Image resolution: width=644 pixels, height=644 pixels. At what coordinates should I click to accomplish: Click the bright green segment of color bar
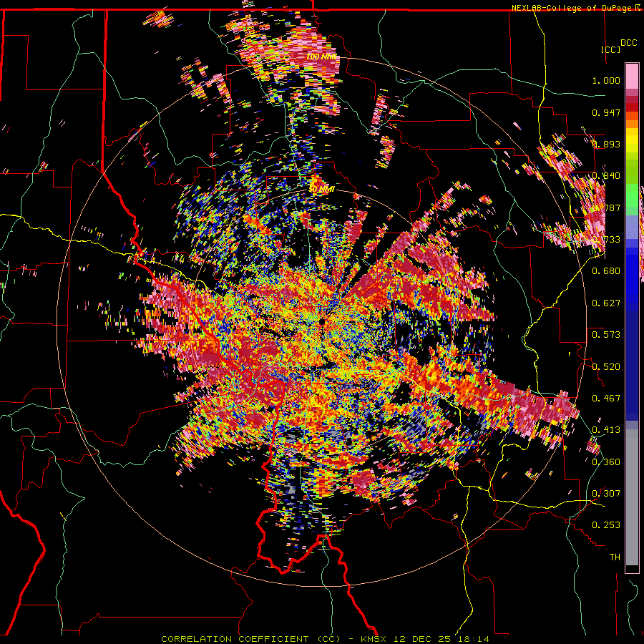632,195
